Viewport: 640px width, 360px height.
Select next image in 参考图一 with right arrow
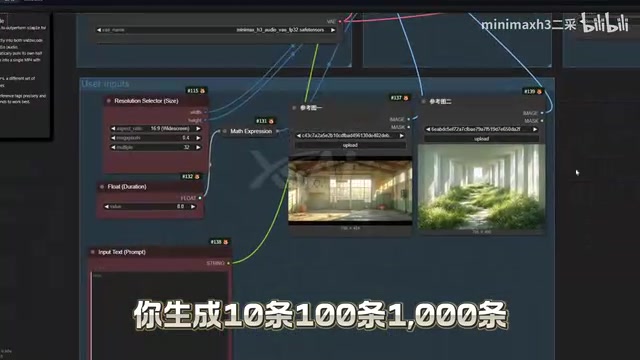pyautogui.click(x=402, y=136)
